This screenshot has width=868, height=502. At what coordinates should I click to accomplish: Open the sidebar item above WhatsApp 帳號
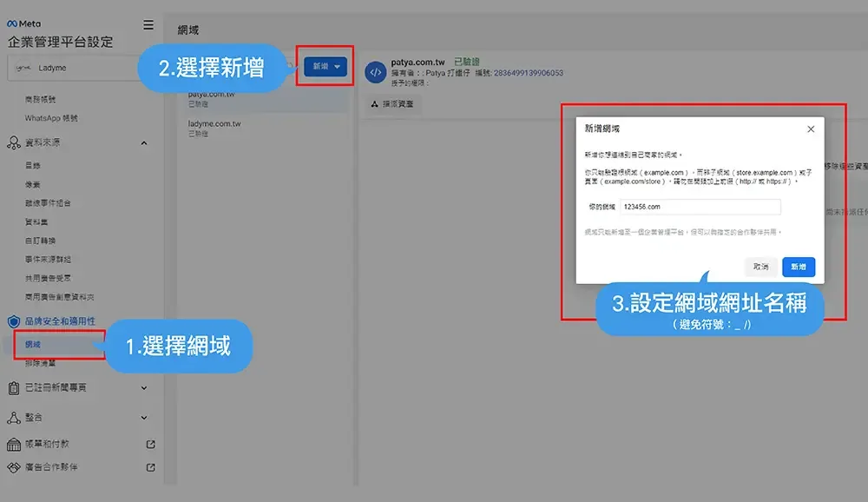41,99
